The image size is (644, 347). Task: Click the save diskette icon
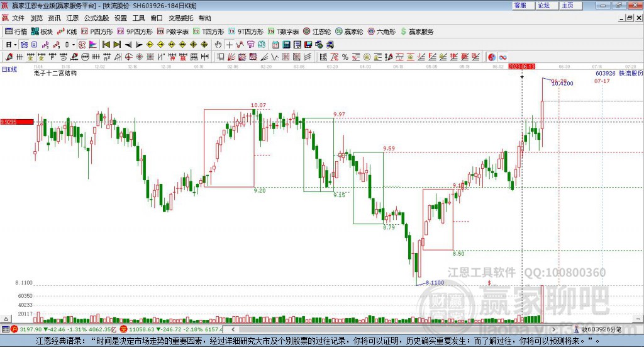point(308,45)
